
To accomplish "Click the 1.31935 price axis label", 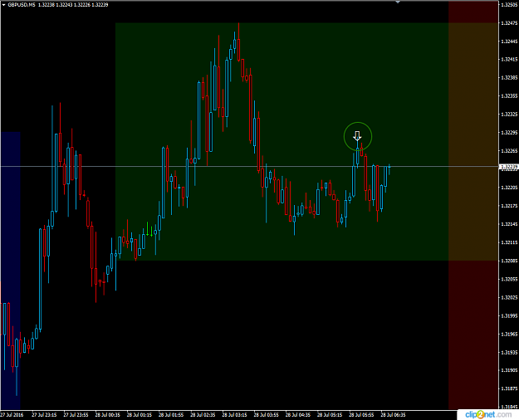I will (x=510, y=353).
